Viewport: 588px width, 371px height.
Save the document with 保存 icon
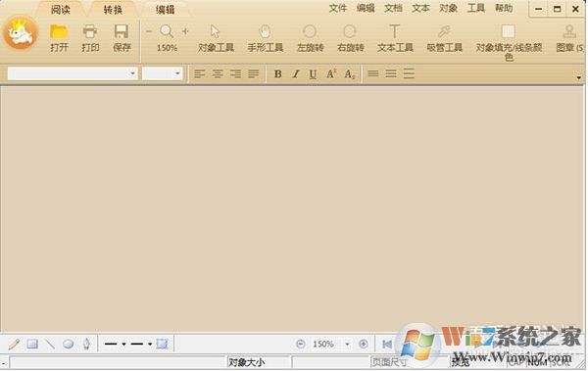pyautogui.click(x=122, y=38)
